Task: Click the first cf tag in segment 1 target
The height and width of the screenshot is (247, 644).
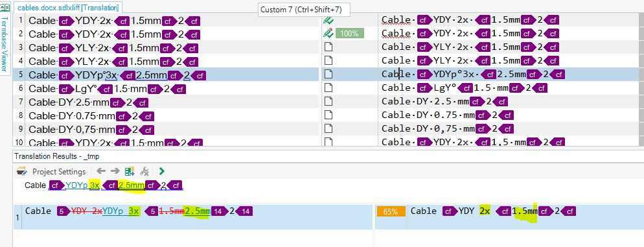Action: [x=424, y=19]
